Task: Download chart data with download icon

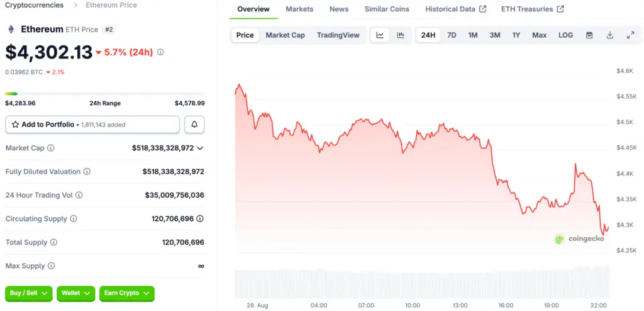Action: tap(609, 35)
